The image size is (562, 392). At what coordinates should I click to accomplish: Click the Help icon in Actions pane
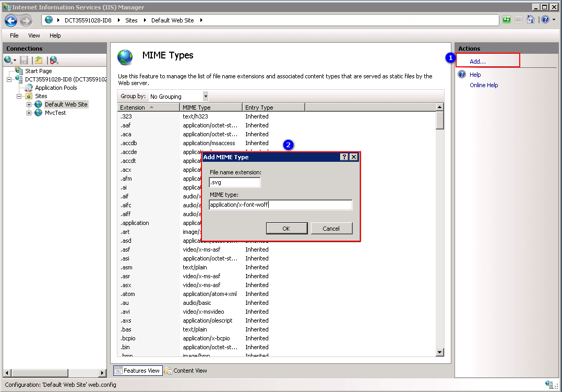click(x=462, y=75)
